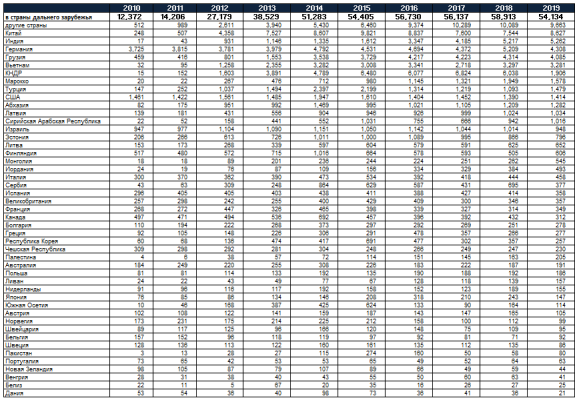Screen dimensions: 577x403
Task: Click the 'Южная Осетия' row label
Action: pyautogui.click(x=26, y=305)
